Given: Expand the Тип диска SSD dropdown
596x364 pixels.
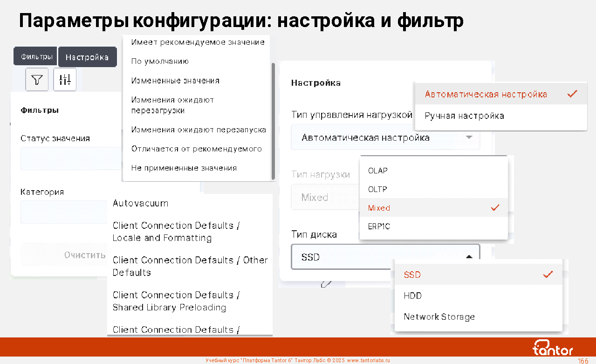Looking at the screenshot, I should (385, 257).
